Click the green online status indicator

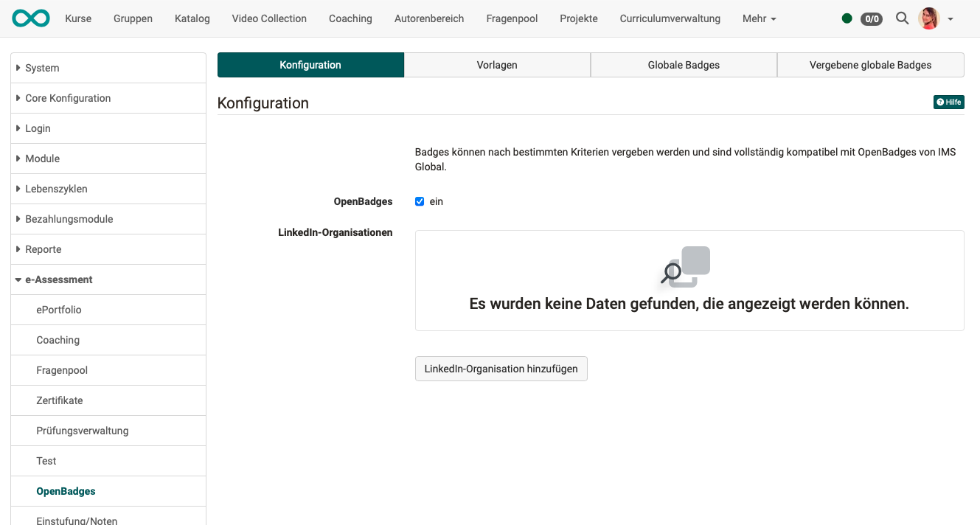(847, 18)
